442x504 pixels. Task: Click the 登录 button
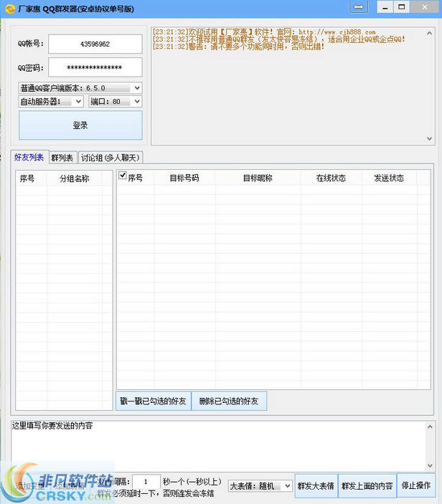click(80, 125)
